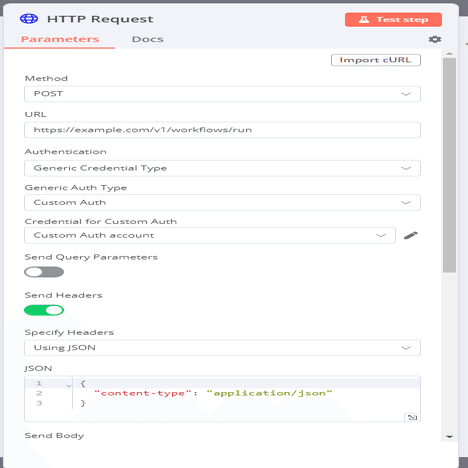The height and width of the screenshot is (468, 468).
Task: Open the Method dropdown showing POST
Action: click(222, 94)
